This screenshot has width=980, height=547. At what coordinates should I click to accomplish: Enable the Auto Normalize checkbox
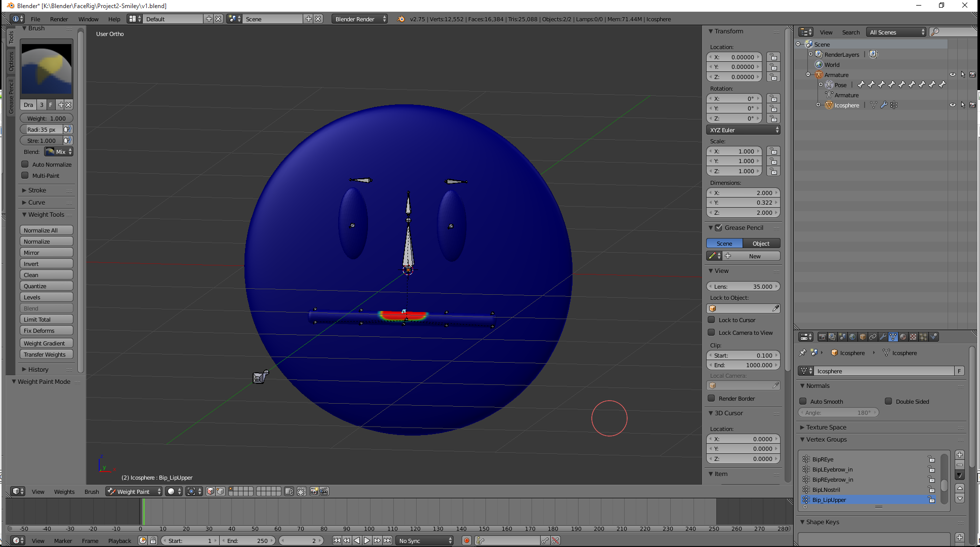coord(25,164)
